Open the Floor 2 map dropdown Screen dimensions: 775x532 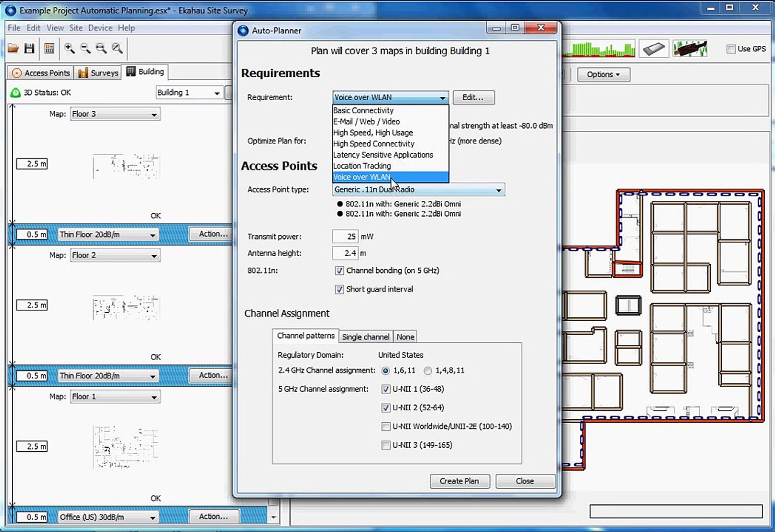coord(115,256)
